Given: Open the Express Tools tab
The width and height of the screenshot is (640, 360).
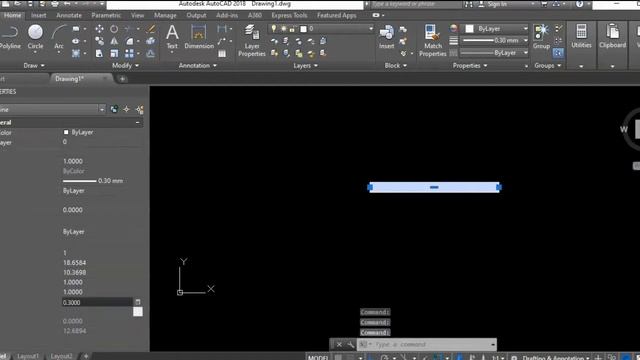Looking at the screenshot, I should pyautogui.click(x=289, y=15).
